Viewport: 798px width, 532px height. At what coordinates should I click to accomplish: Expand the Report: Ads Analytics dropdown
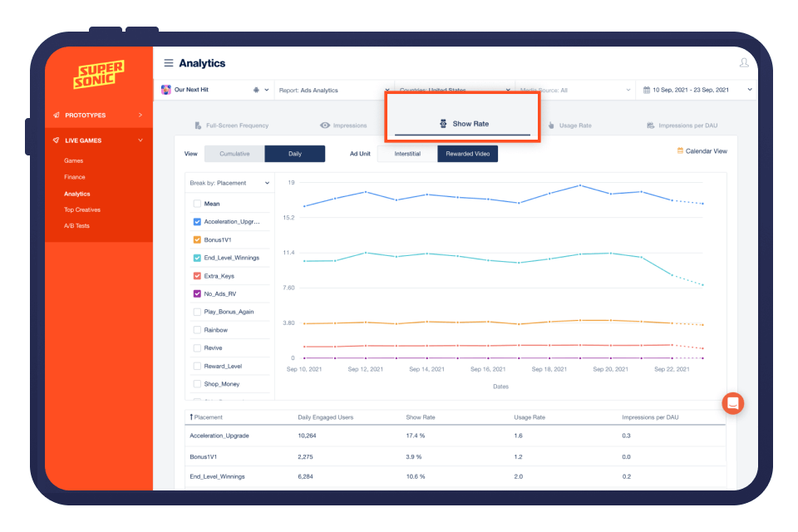[332, 90]
